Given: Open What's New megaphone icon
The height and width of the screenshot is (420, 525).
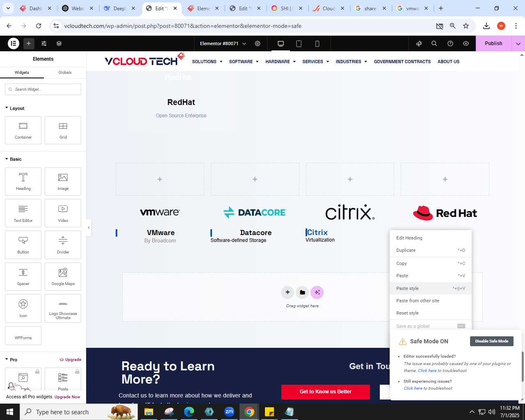Looking at the screenshot, I should pyautogui.click(x=419, y=43).
